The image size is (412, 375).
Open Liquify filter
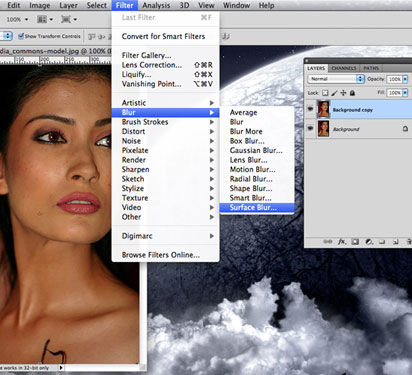tap(165, 74)
